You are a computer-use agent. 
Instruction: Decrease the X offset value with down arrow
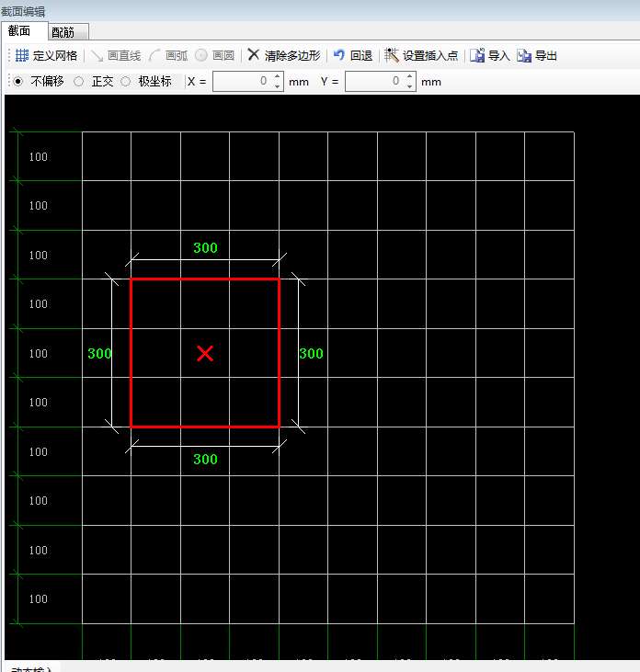pos(278,86)
